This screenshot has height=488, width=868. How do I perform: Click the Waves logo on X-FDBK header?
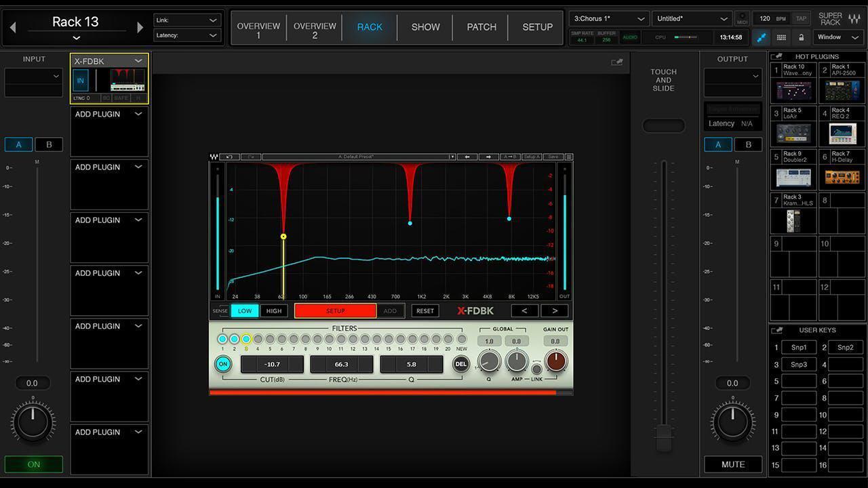pos(214,157)
